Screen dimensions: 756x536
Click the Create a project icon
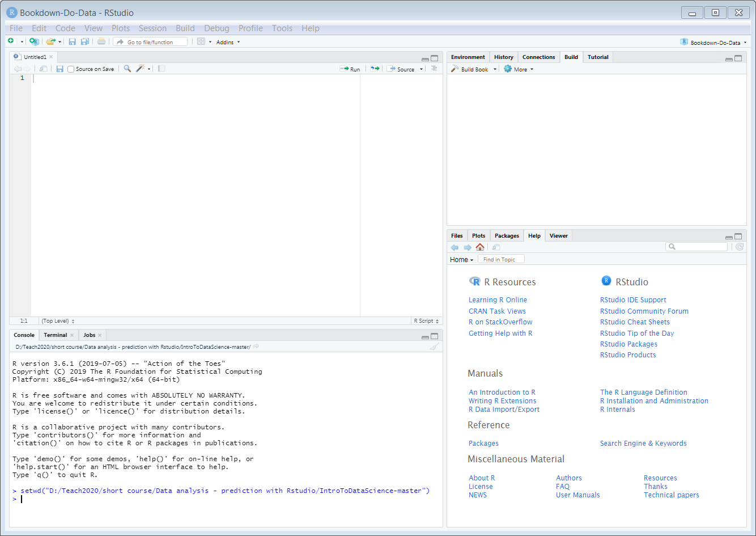point(33,41)
